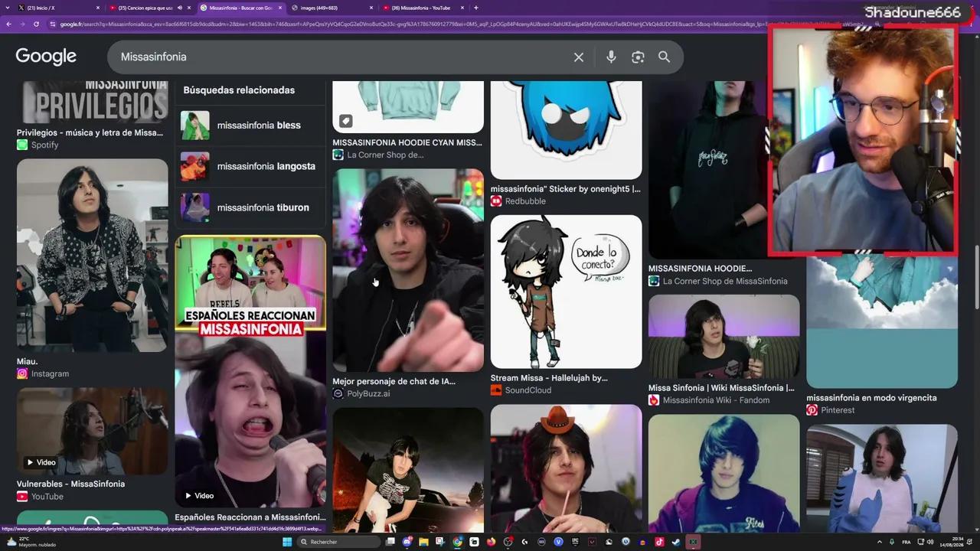Open the cyan hoodie product image
The height and width of the screenshot is (551, 980).
pyautogui.click(x=408, y=106)
